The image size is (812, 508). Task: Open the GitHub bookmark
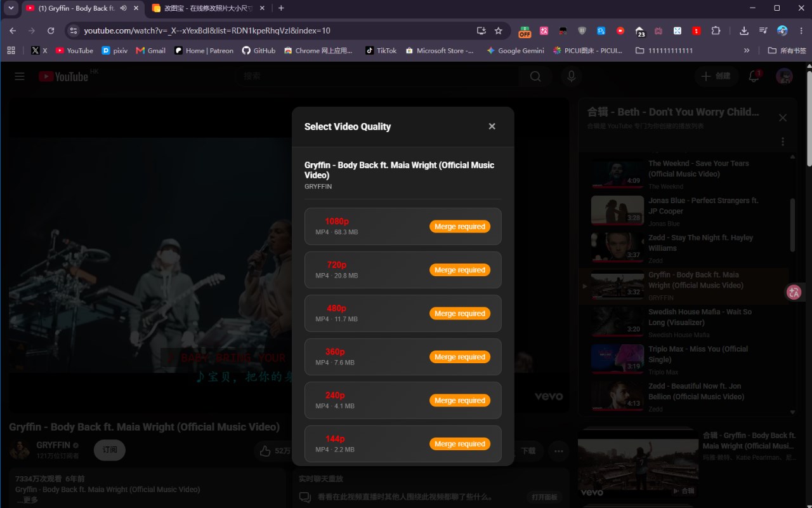tap(258, 50)
